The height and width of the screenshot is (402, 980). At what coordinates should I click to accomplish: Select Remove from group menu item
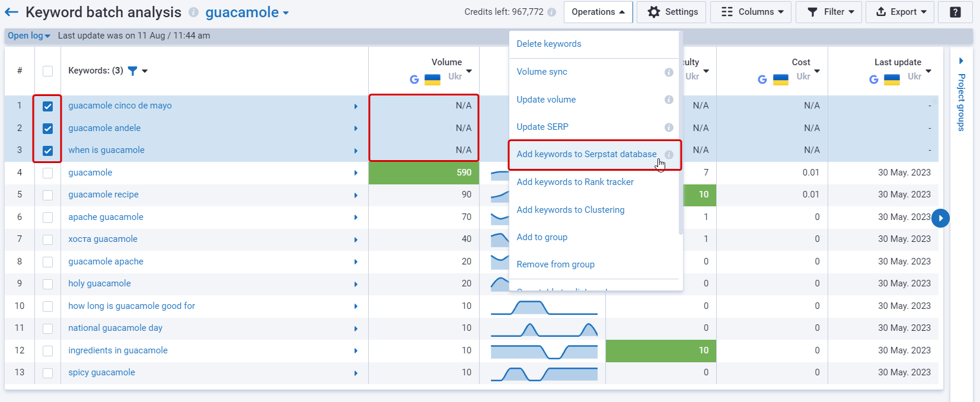556,264
